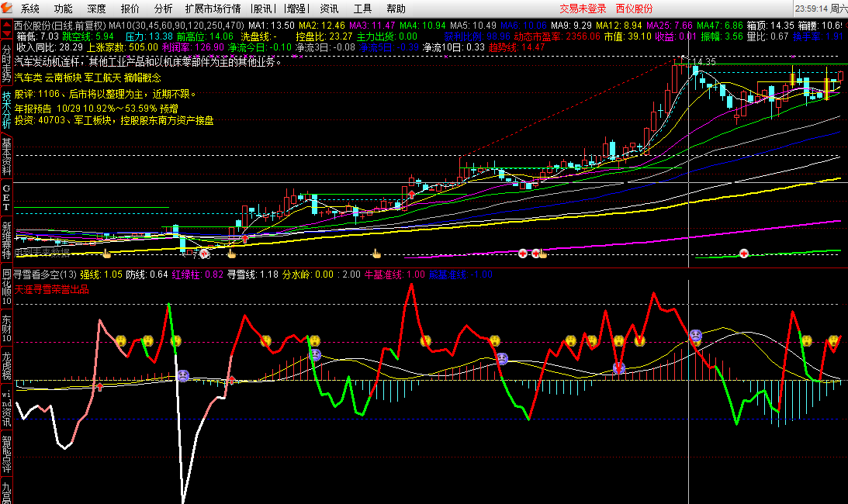Image resolution: width=848 pixels, height=504 pixels.
Task: Click the blue sad face on crosshair line
Action: coord(695,336)
